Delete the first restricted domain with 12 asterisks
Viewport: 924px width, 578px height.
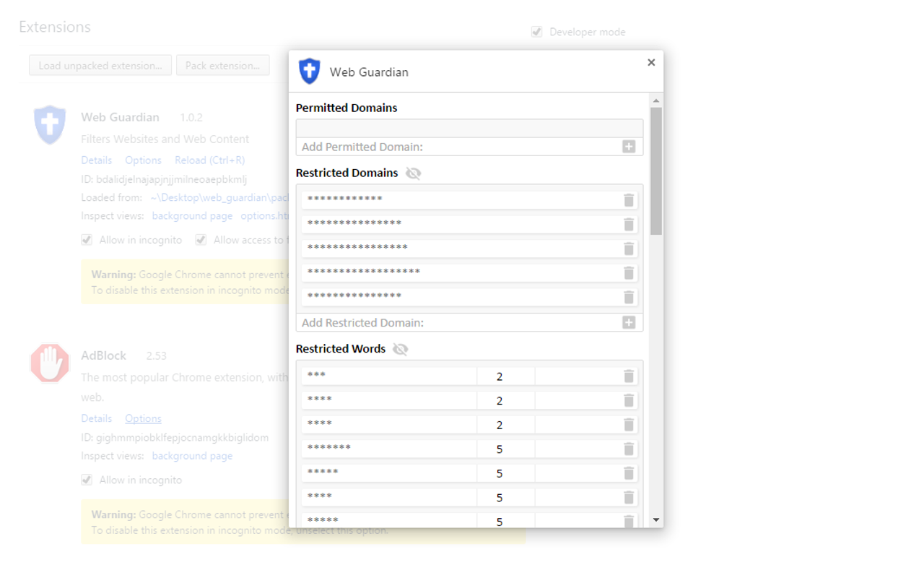pos(629,200)
